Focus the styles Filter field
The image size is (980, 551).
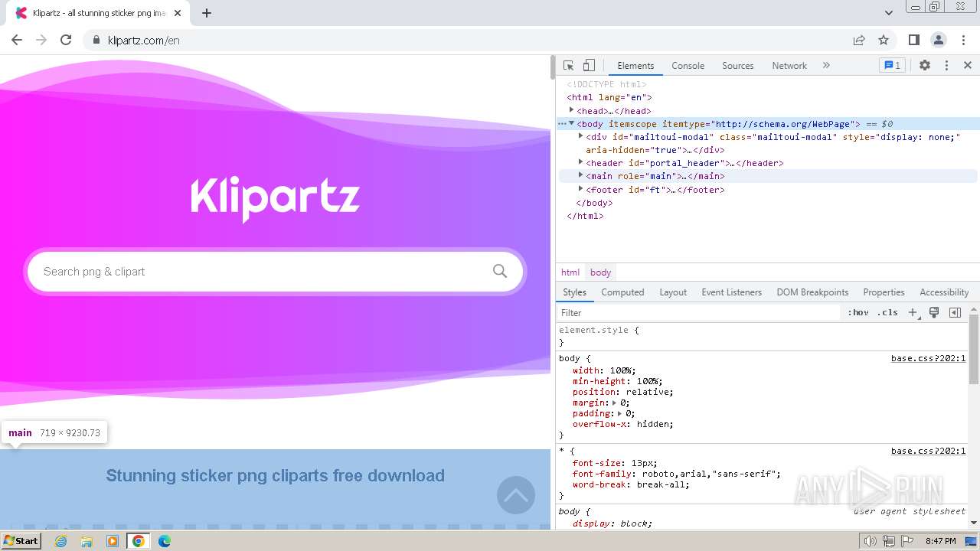pyautogui.click(x=699, y=312)
